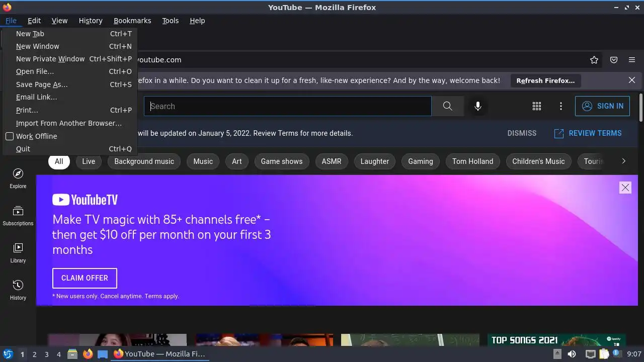Select the Children's Music chip
The height and width of the screenshot is (362, 644).
(x=538, y=161)
